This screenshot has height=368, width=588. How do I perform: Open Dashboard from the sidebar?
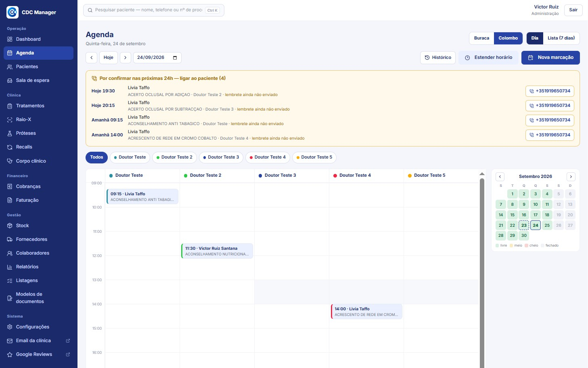pos(39,39)
